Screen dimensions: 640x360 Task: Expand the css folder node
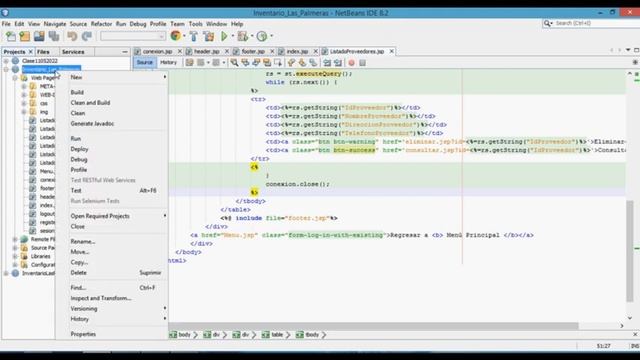(24, 103)
